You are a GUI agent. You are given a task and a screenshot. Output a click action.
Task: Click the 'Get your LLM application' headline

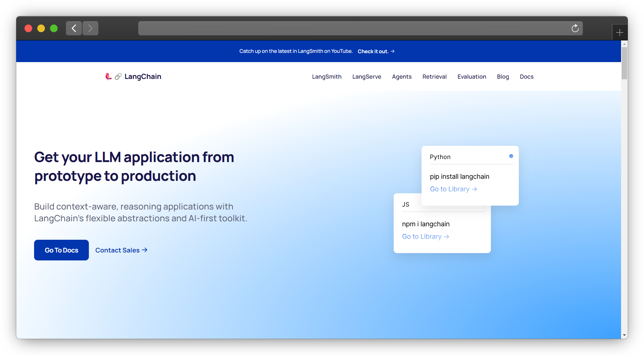click(x=134, y=167)
